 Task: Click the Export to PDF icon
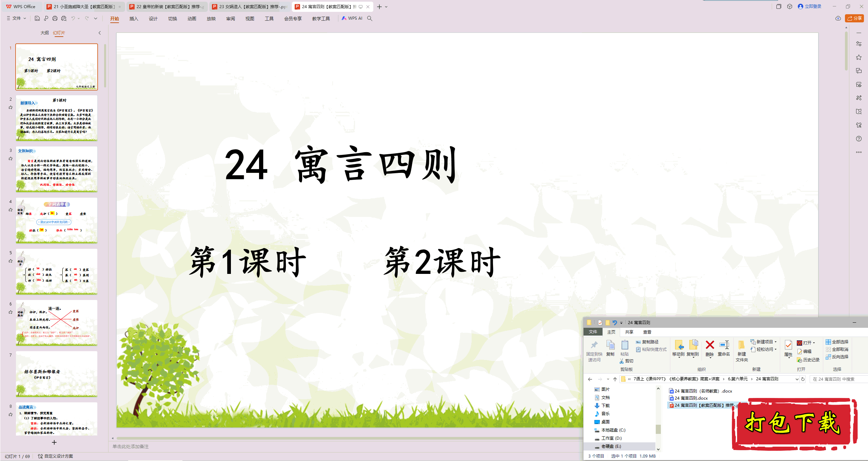coord(46,18)
